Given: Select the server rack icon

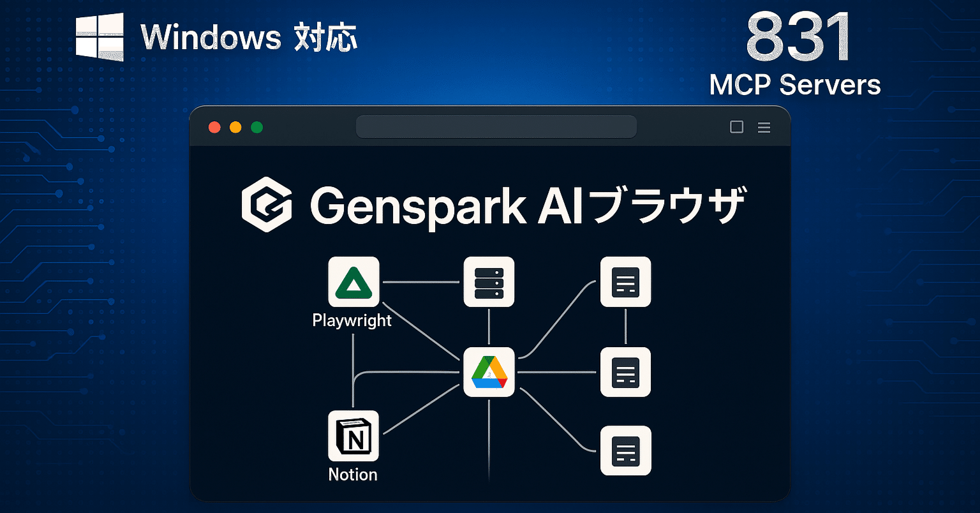Looking at the screenshot, I should (x=489, y=282).
